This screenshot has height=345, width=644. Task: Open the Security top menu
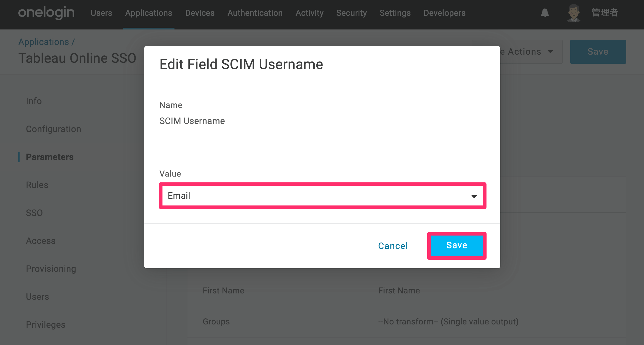tap(352, 13)
